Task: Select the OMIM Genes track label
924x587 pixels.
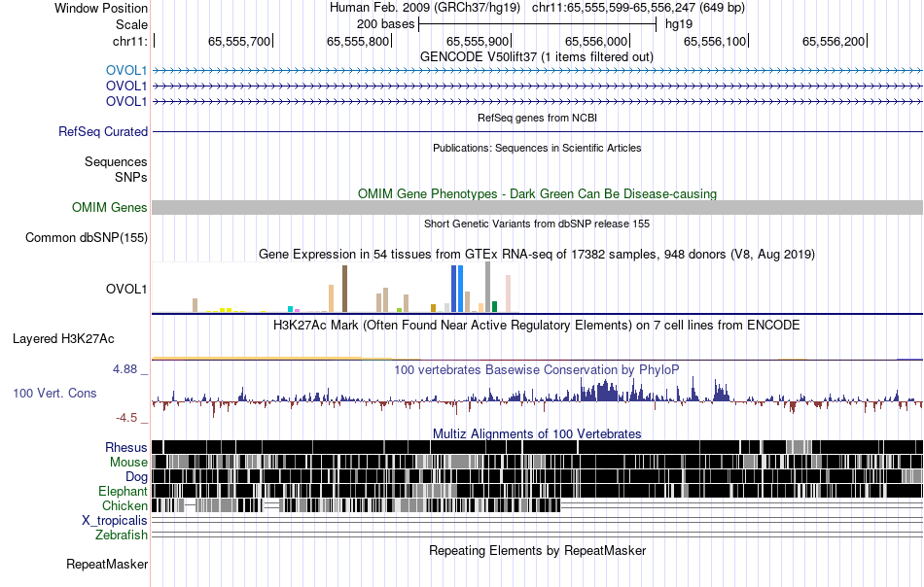Action: tap(109, 208)
